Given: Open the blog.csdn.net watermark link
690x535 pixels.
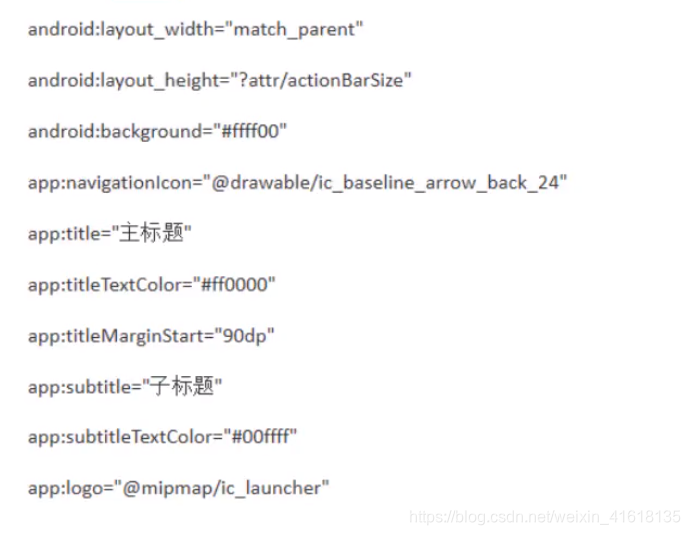Looking at the screenshot, I should tap(545, 517).
